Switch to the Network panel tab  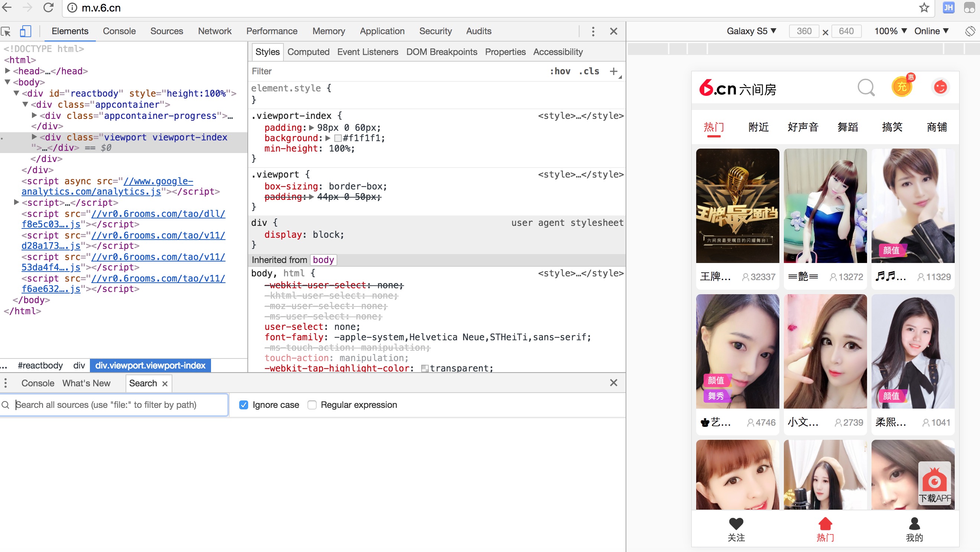(215, 31)
